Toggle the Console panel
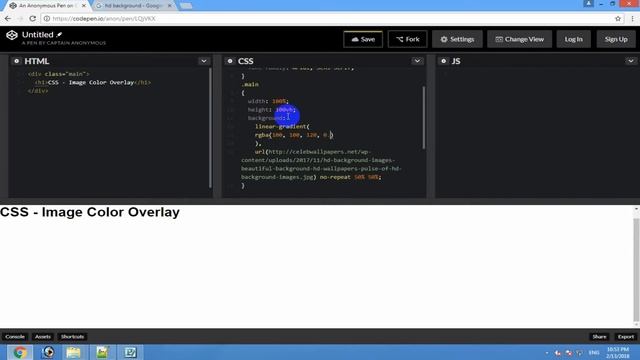The width and height of the screenshot is (640, 360). click(x=15, y=337)
